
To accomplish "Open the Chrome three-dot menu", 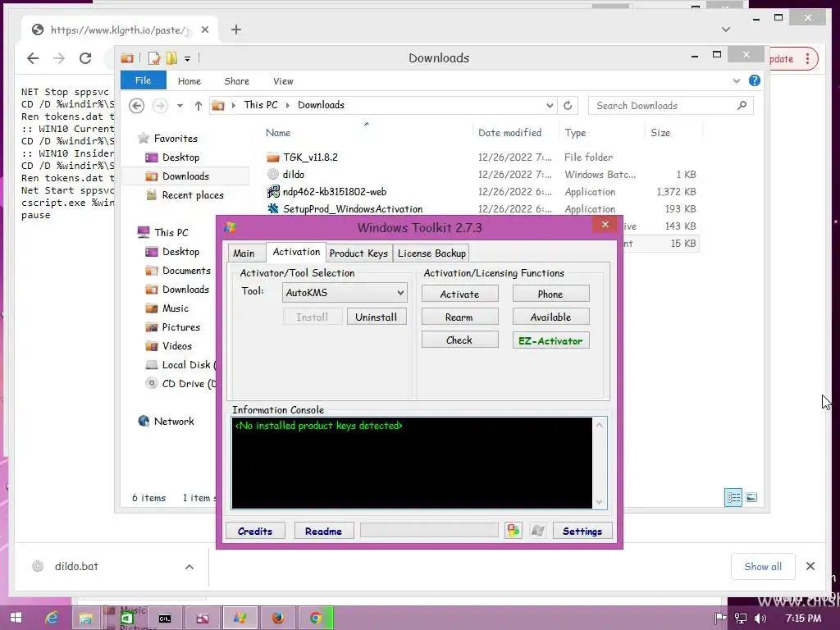I will [x=808, y=58].
